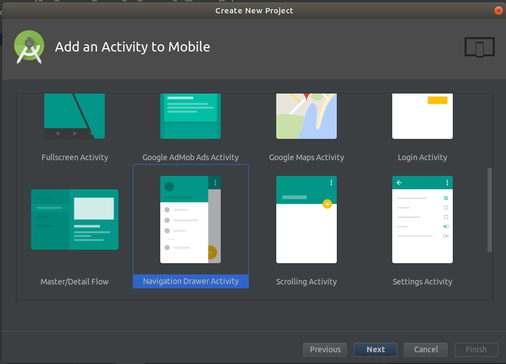
Task: Click the disabled Finish button
Action: point(476,349)
